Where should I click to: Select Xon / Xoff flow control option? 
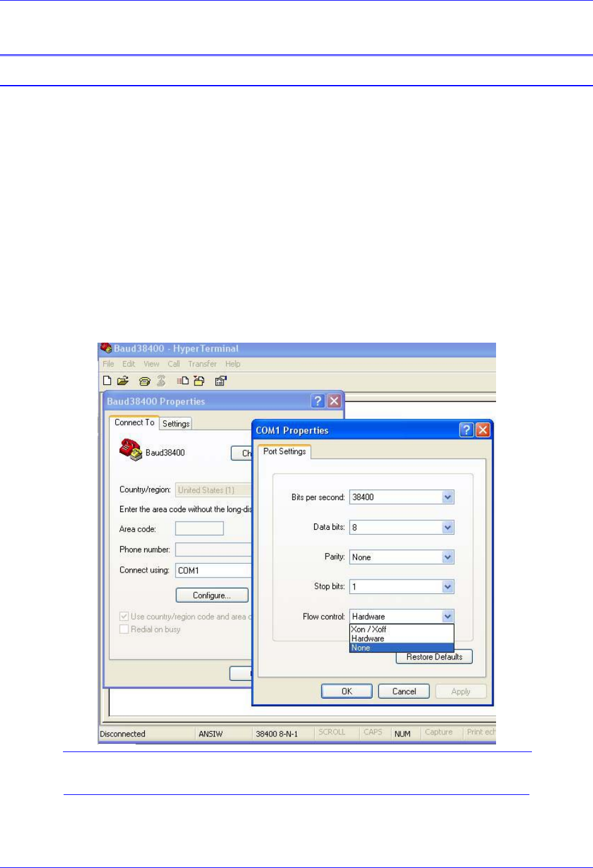click(402, 629)
